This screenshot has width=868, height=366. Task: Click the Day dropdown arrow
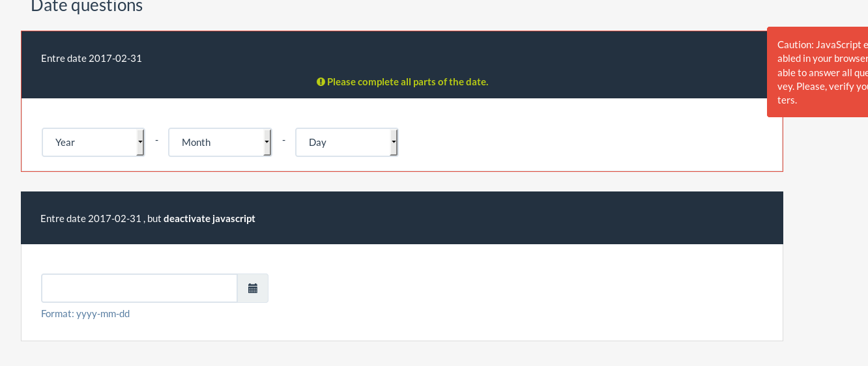(394, 142)
